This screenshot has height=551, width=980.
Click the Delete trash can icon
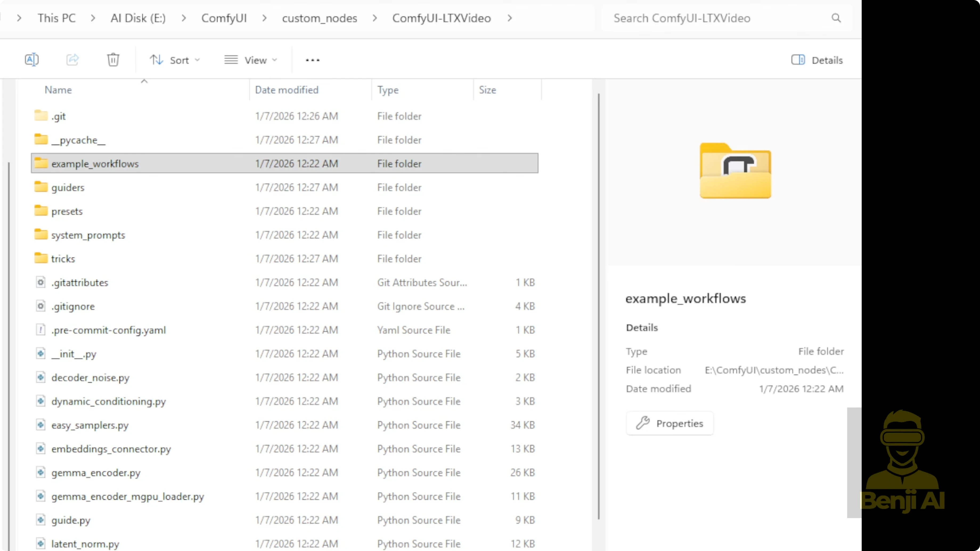coord(113,60)
